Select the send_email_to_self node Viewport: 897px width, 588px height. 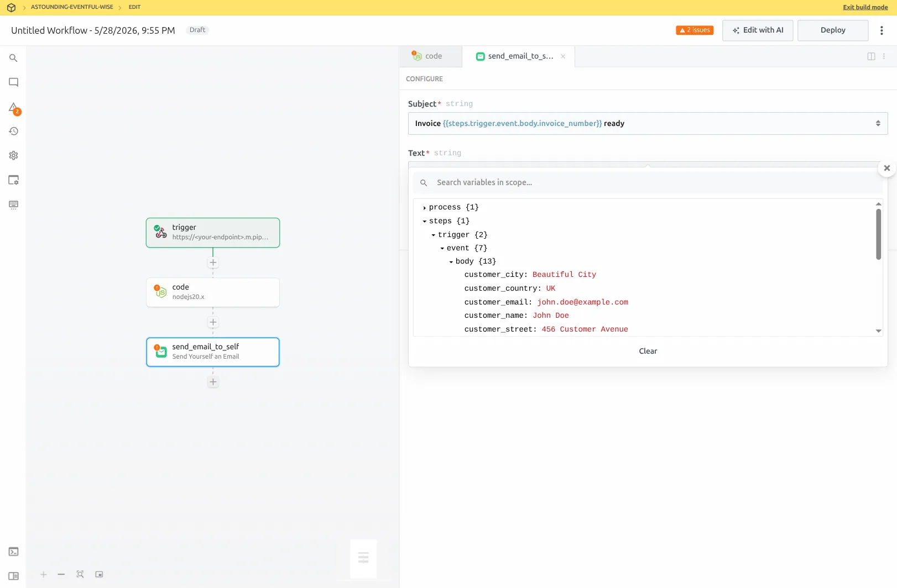click(213, 352)
